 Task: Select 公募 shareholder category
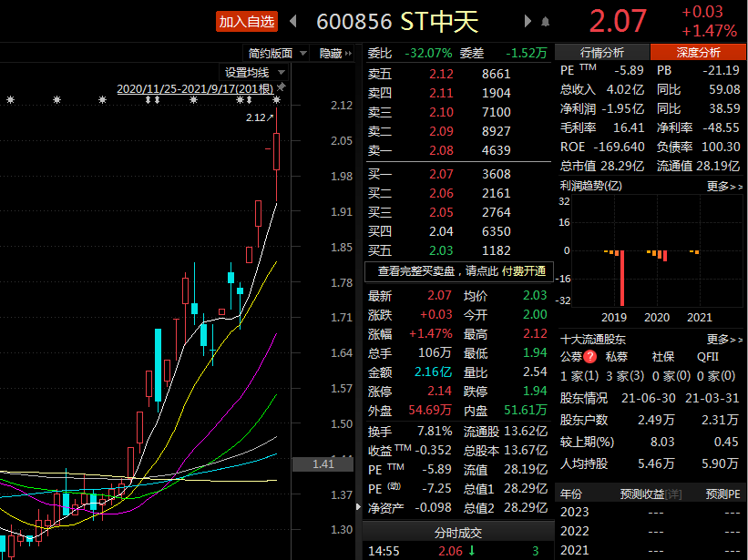click(571, 357)
